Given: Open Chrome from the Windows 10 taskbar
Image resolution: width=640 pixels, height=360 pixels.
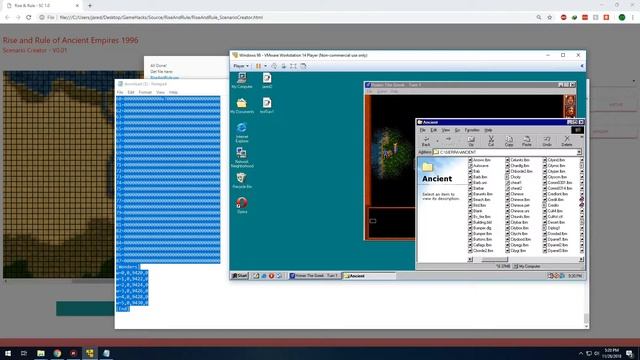Looking at the screenshot, I should coord(57,353).
